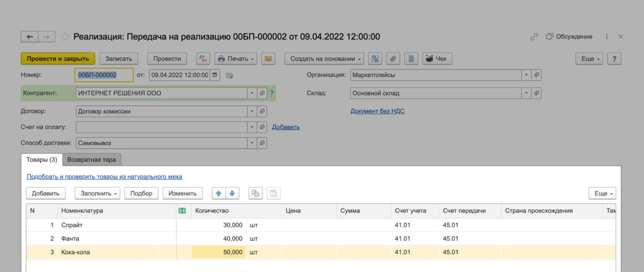Open the calendar picker for document date
This screenshot has width=644, height=272.
215,75
